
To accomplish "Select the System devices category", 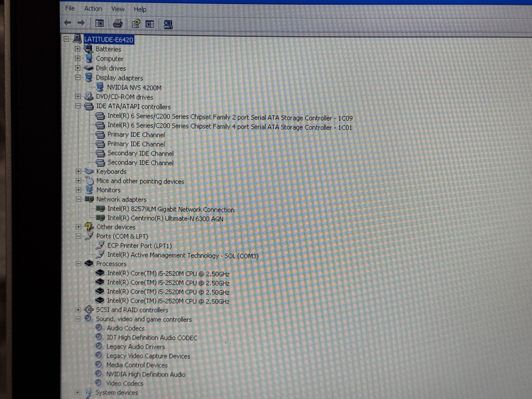I will pyautogui.click(x=117, y=392).
